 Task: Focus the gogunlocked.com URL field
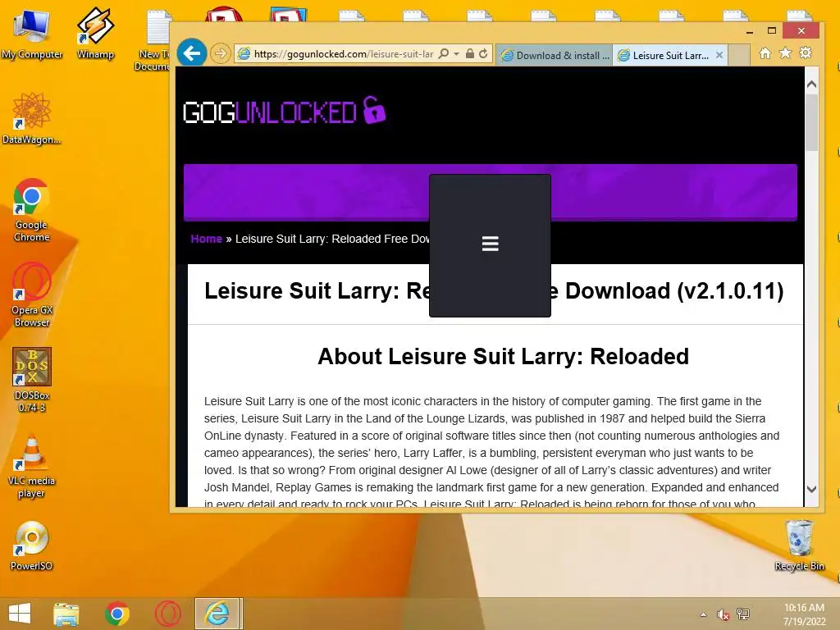tap(343, 54)
